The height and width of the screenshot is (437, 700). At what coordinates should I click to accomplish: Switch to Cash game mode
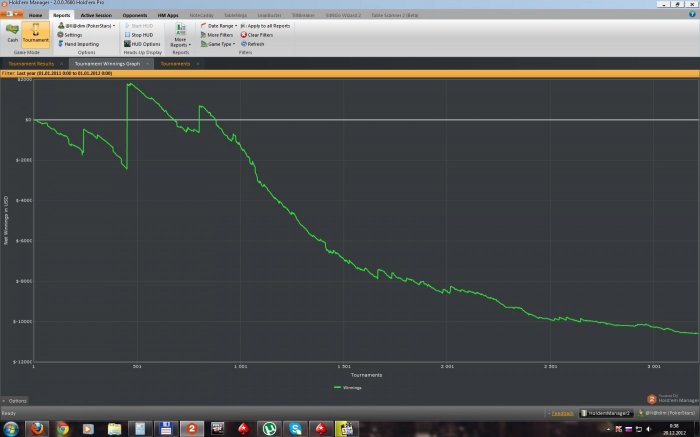(11, 35)
